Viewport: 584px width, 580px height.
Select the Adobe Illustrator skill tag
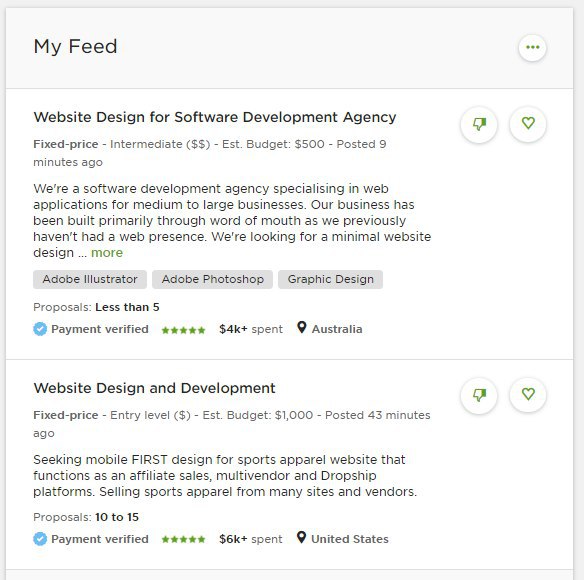[x=90, y=279]
